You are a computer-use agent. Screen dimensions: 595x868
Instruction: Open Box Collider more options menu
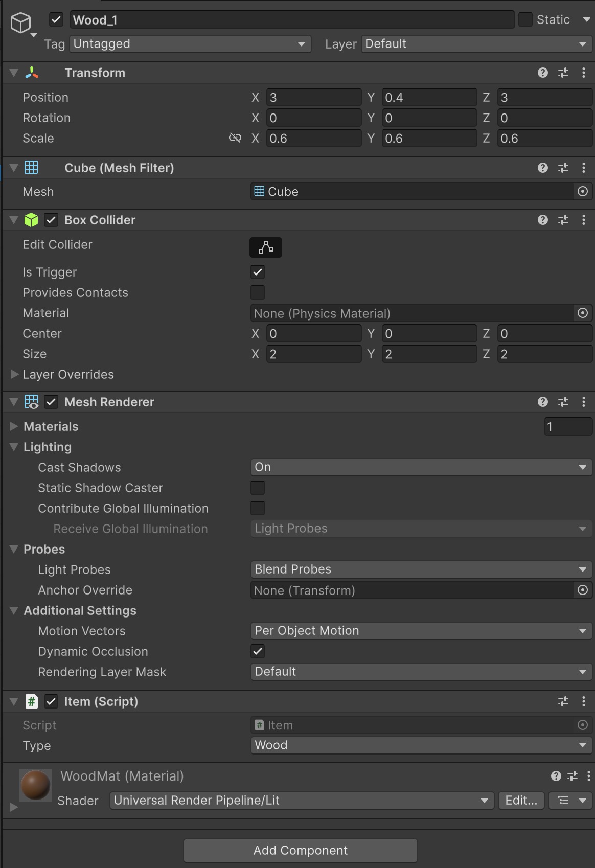tap(583, 220)
